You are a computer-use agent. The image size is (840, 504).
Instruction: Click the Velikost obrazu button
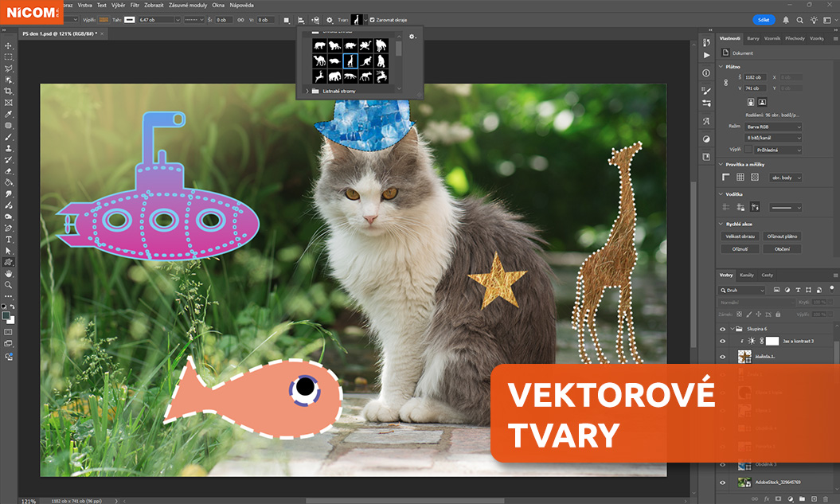tap(740, 236)
